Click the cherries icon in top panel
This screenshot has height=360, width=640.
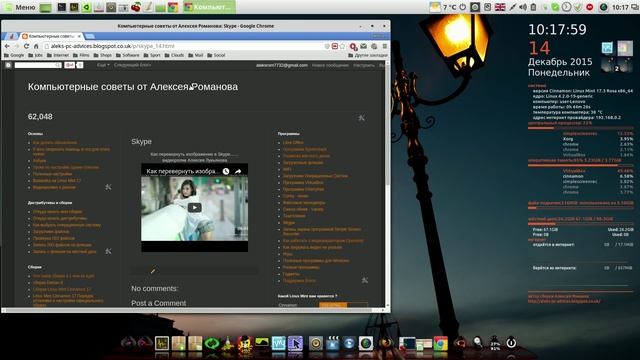pyautogui.click(x=136, y=7)
